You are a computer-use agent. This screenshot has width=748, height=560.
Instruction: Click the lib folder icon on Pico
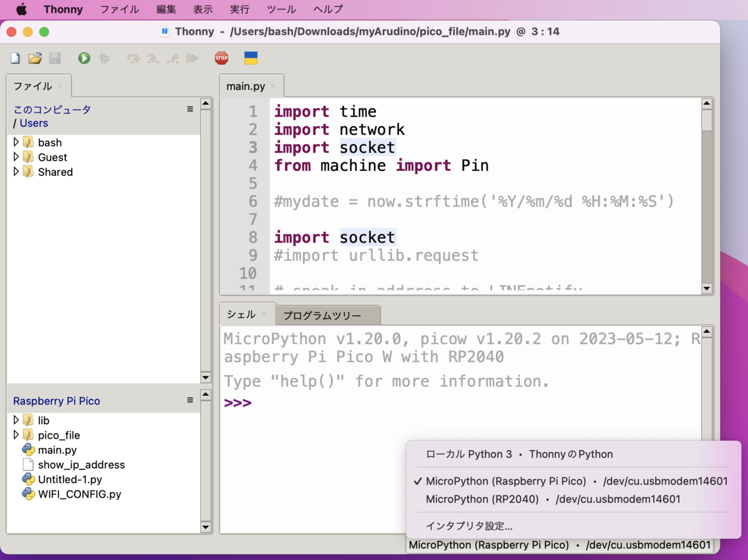pos(28,420)
